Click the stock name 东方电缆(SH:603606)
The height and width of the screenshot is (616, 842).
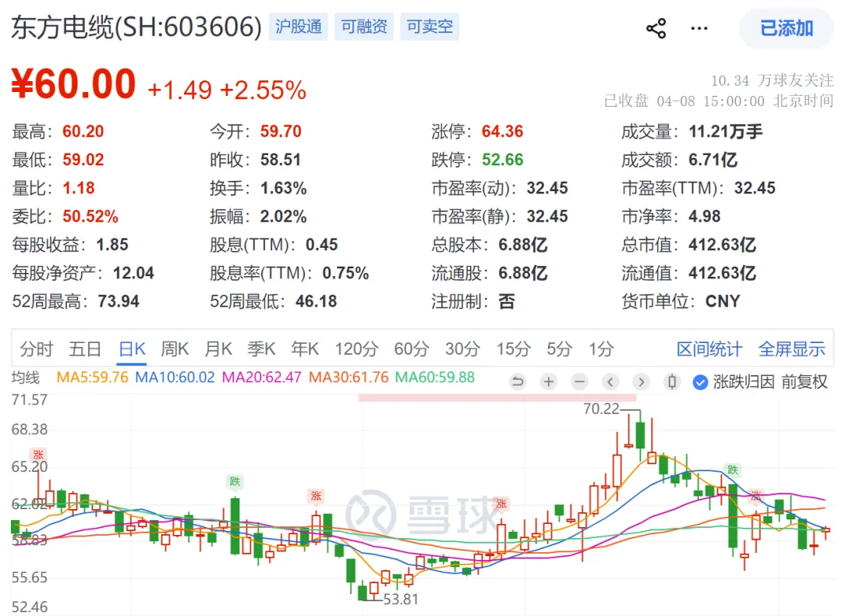(x=136, y=27)
